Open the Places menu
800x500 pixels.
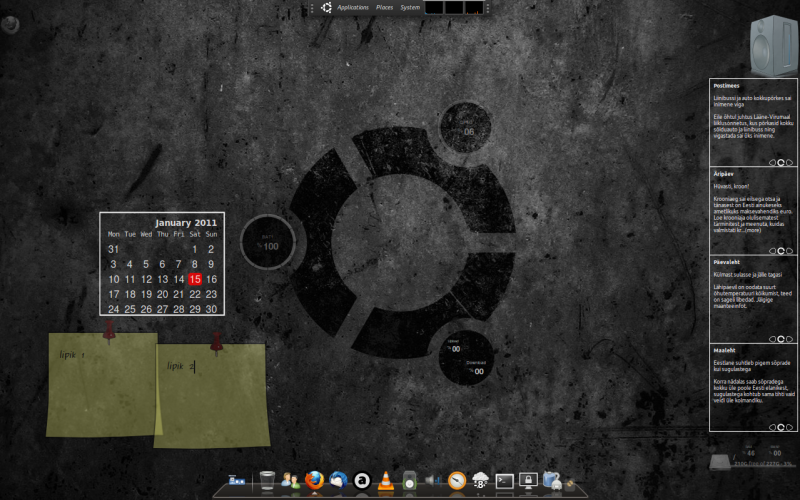(x=384, y=7)
